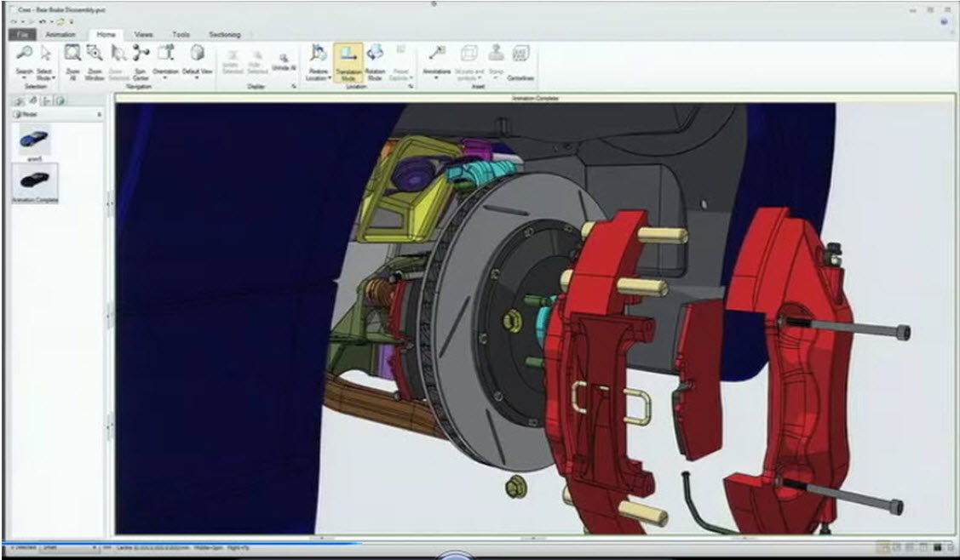
Task: Toggle Translation Mode on the ribbon
Action: 348,62
